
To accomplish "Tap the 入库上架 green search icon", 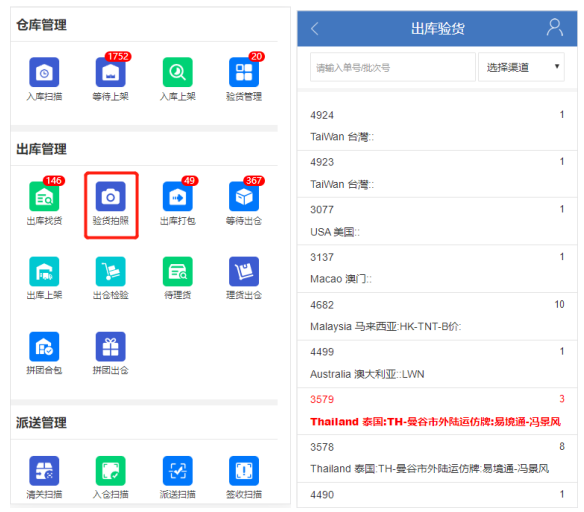I will (x=178, y=72).
